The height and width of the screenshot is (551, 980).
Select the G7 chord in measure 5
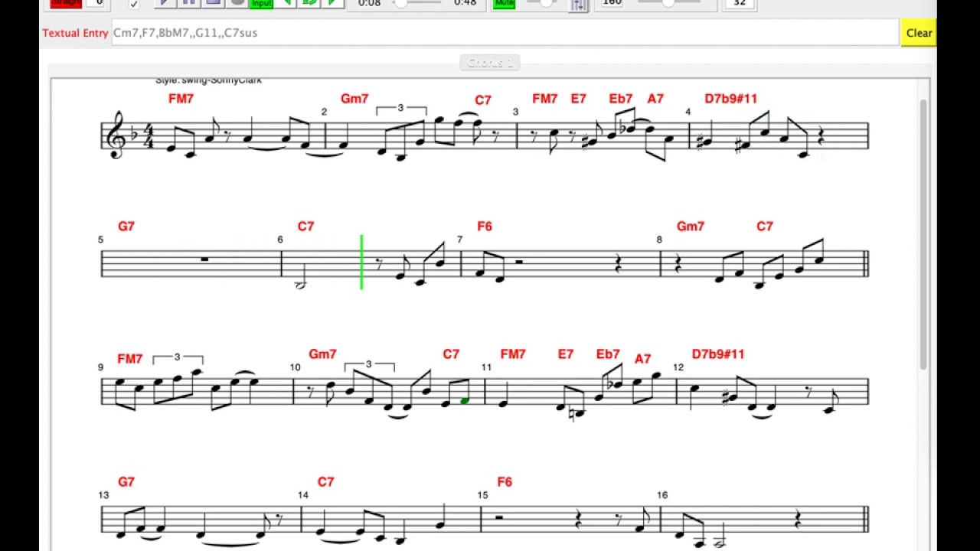click(x=126, y=227)
